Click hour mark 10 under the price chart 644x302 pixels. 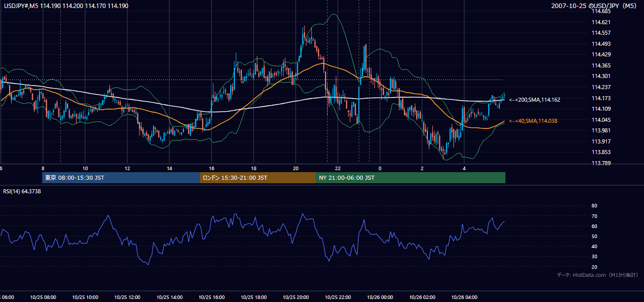(85, 168)
